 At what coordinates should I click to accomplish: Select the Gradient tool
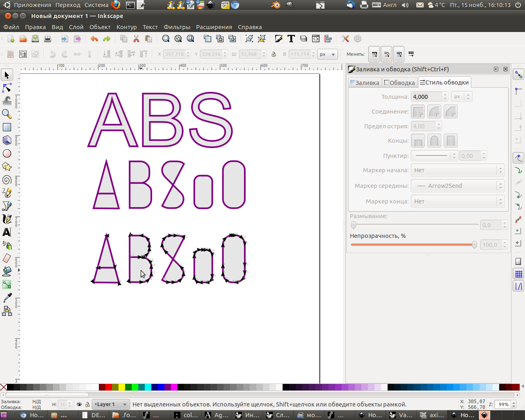coord(7,285)
